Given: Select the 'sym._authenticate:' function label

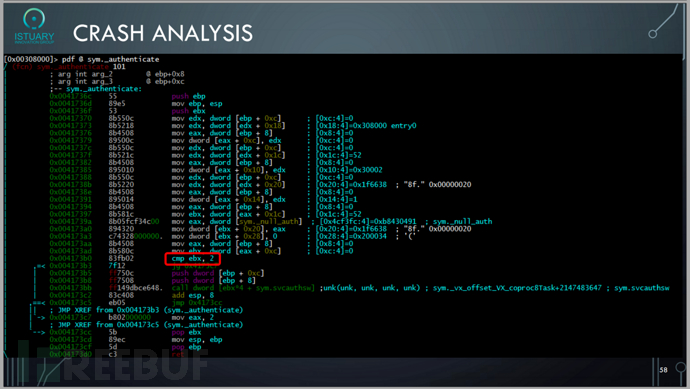Looking at the screenshot, I should pyautogui.click(x=104, y=88).
